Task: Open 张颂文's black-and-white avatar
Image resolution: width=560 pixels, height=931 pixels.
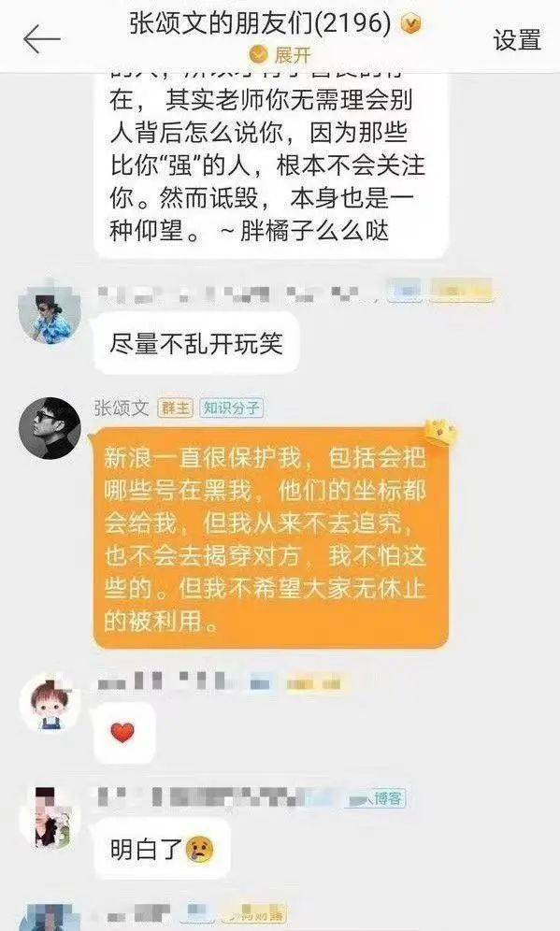Action: point(50,428)
